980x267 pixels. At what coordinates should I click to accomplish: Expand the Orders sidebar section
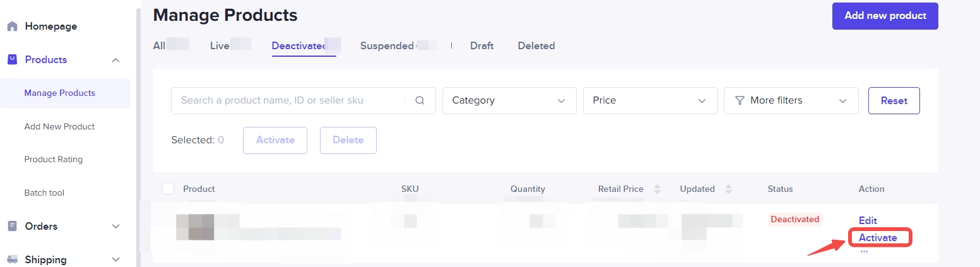click(x=115, y=226)
